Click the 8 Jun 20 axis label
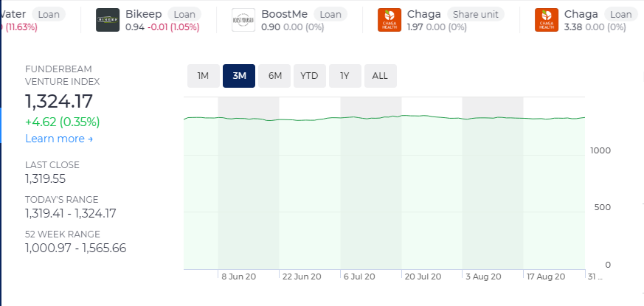Viewport: 644px width, 306px height. point(238,277)
